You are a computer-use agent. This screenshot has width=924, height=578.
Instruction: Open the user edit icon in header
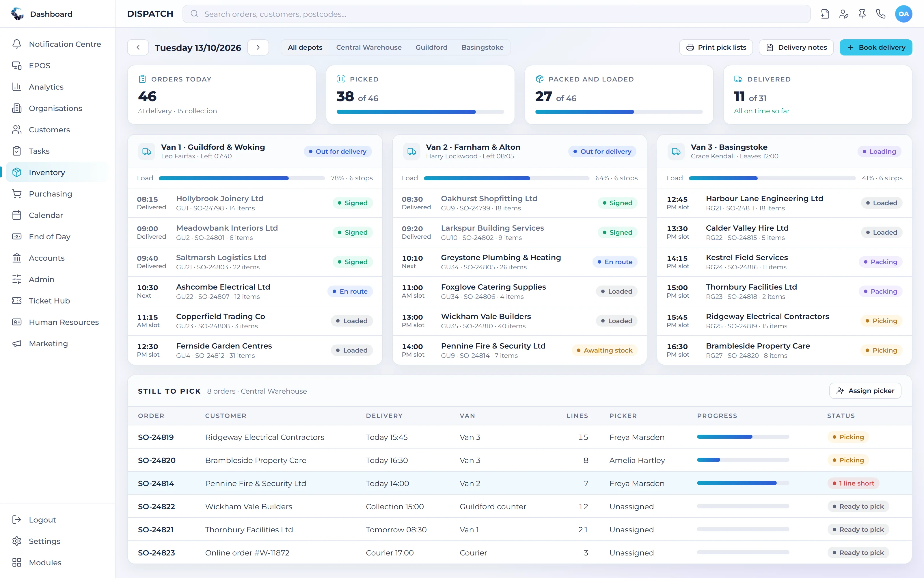(844, 14)
